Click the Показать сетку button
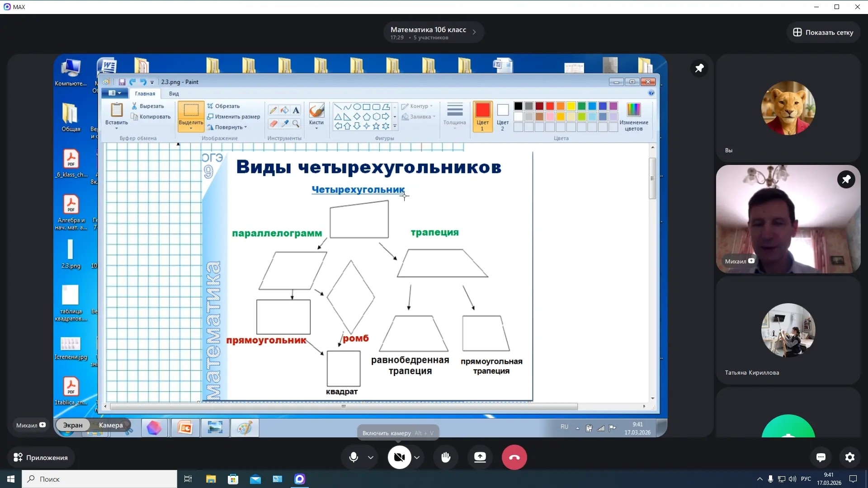Viewport: 868px width, 488px height. tap(823, 33)
